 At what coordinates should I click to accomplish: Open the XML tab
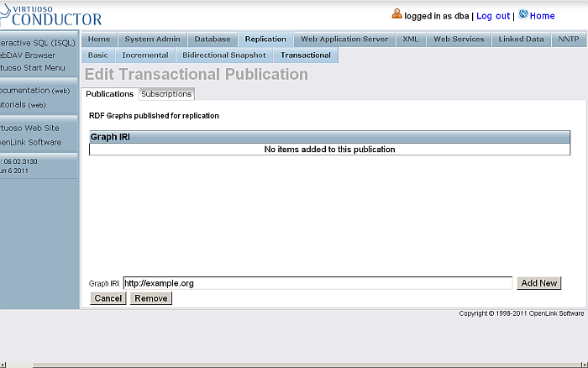410,39
